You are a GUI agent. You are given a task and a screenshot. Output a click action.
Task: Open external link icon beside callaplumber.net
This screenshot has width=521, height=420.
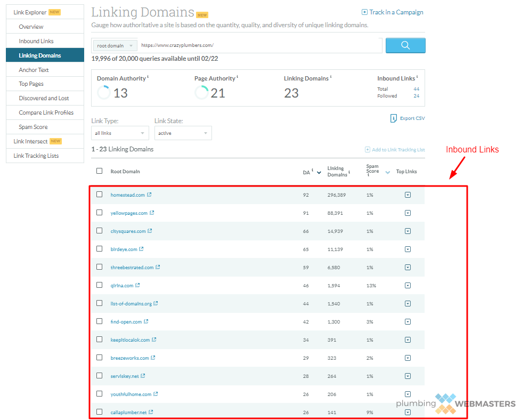[x=151, y=412]
